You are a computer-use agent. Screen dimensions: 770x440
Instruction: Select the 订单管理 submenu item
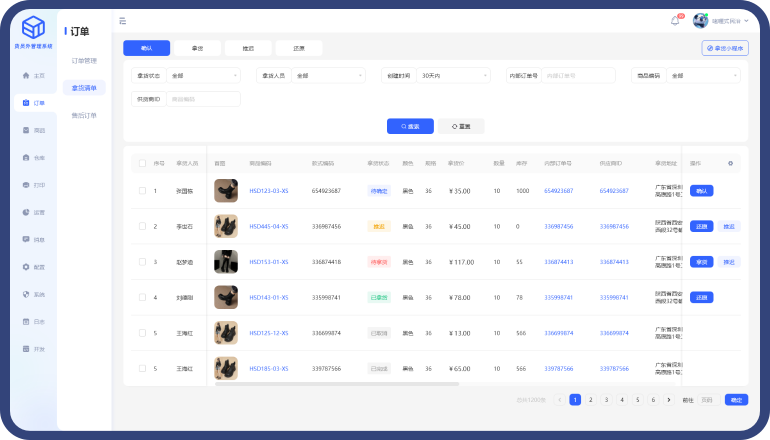pyautogui.click(x=84, y=61)
